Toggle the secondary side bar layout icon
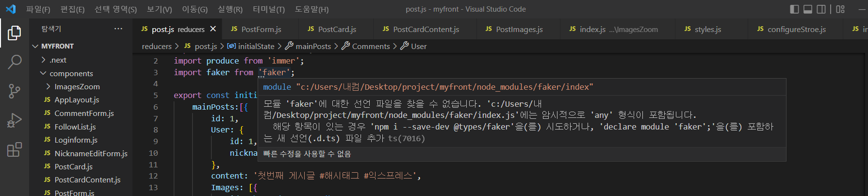Viewport: 868px width, 196px height. 821,9
